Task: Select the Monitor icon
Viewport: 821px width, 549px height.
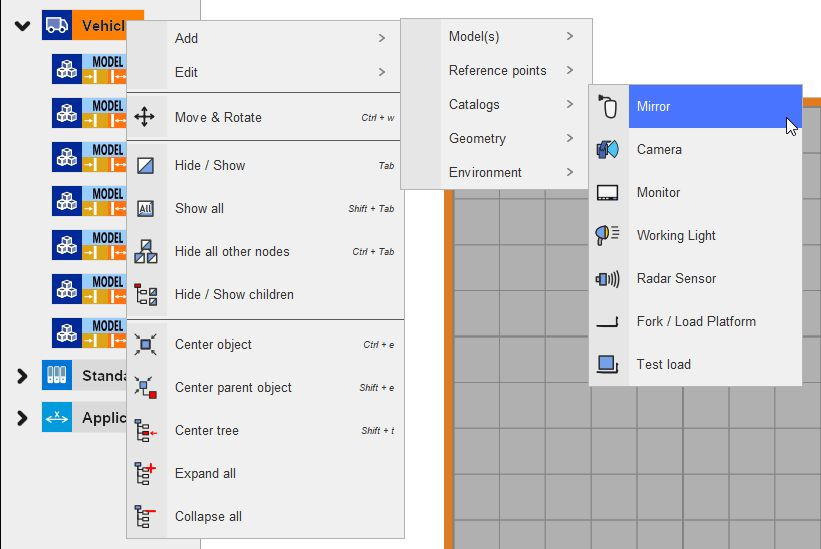Action: [608, 192]
